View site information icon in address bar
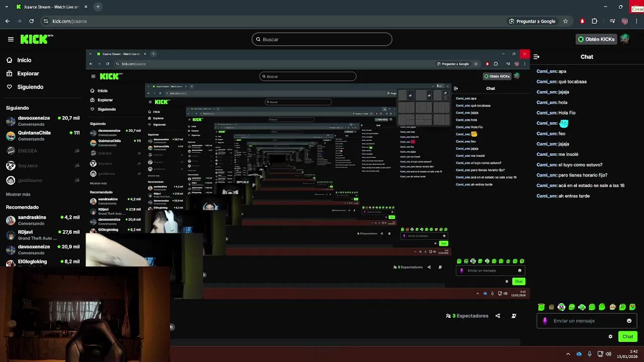The height and width of the screenshot is (362, 644). [x=46, y=21]
